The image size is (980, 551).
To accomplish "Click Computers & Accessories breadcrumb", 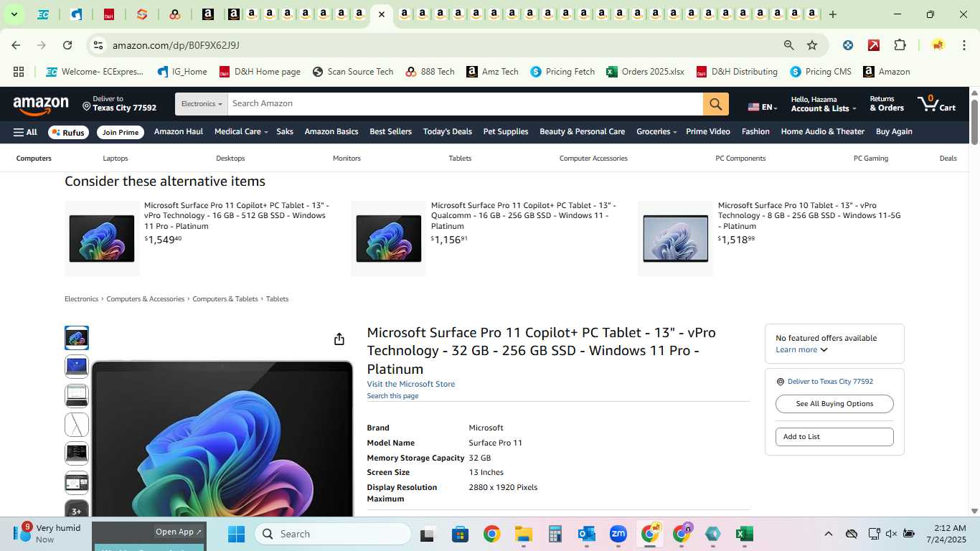I will [x=146, y=299].
